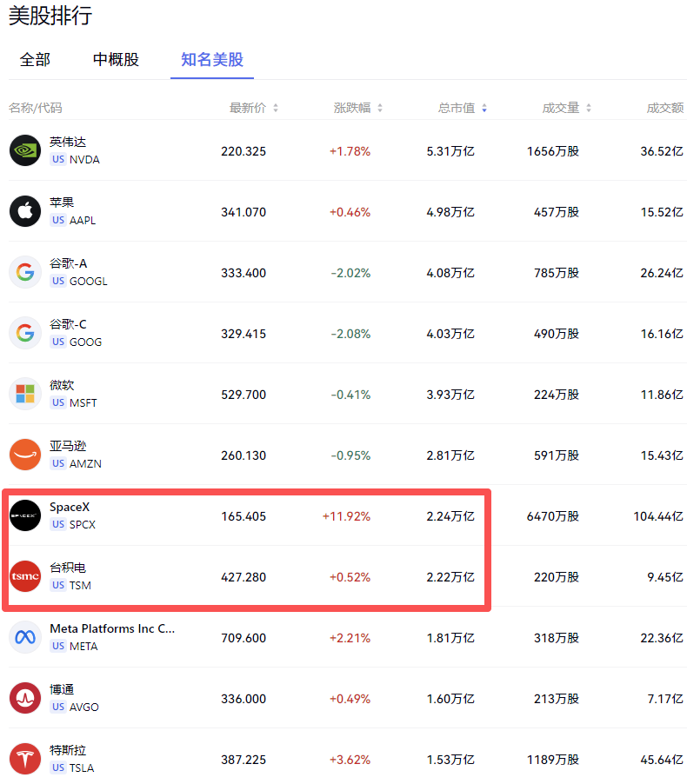
Task: Click the +3.62% change value
Action: click(350, 760)
